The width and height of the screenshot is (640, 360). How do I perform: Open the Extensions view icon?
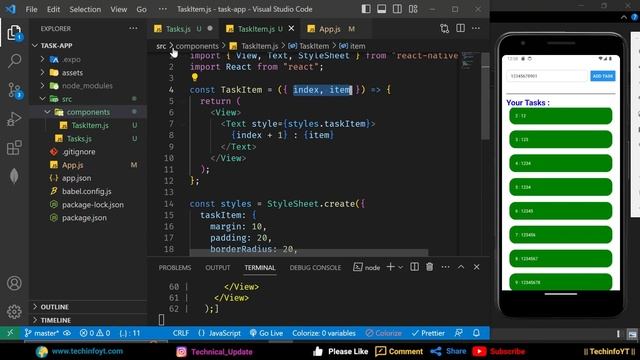point(14,147)
